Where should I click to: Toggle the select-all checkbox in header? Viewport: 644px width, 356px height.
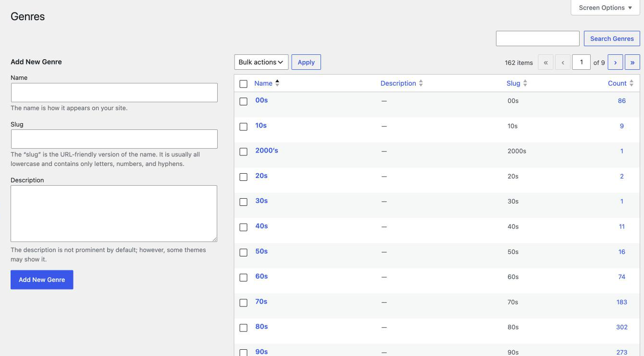click(244, 84)
